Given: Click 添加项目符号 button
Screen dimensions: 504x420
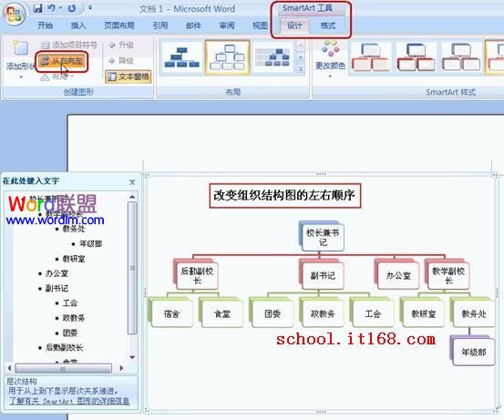Looking at the screenshot, I should pos(69,45).
